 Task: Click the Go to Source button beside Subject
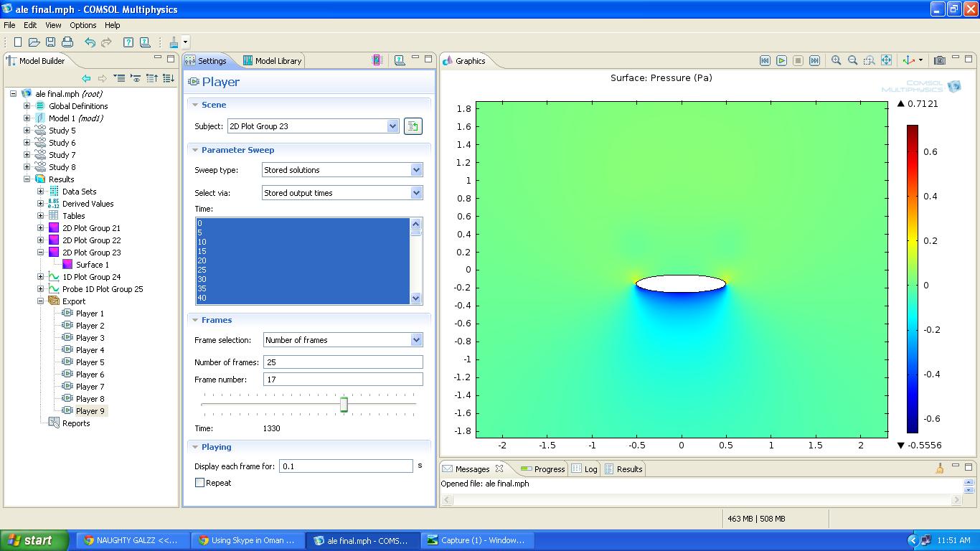tap(413, 126)
